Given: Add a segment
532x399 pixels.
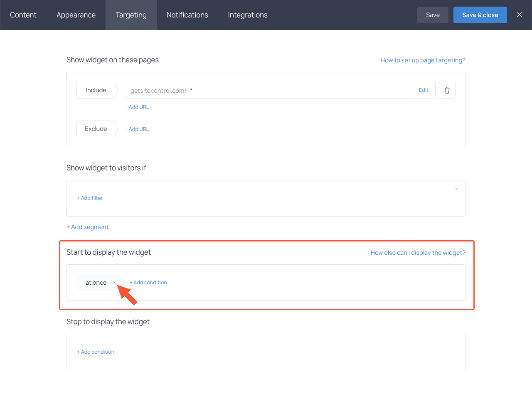Looking at the screenshot, I should (x=87, y=227).
